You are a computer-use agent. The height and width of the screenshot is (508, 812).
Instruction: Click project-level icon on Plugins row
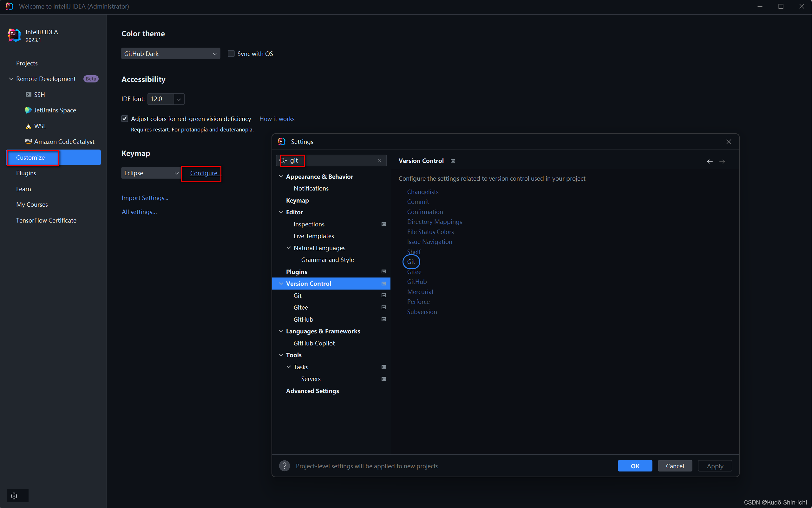[383, 271]
